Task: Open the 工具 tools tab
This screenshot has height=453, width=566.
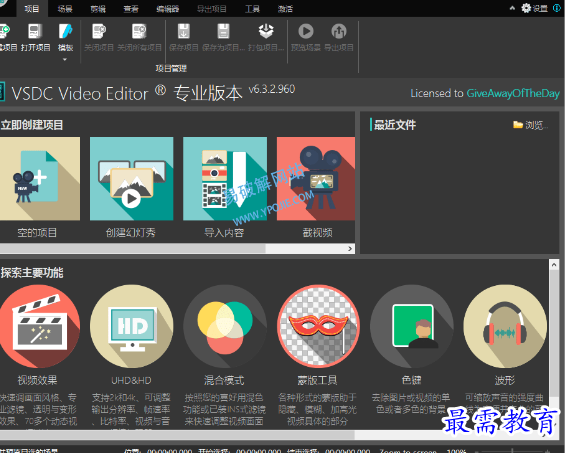Action: click(252, 9)
